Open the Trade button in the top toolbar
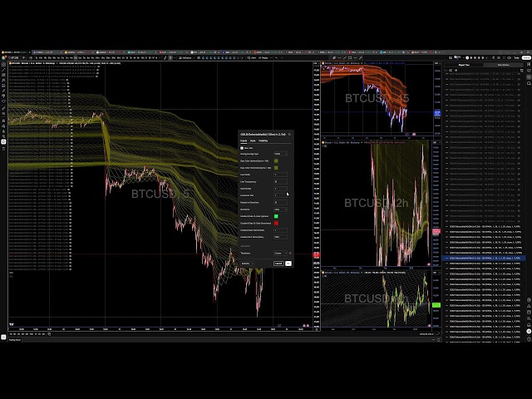This screenshot has height=399, width=532. [517, 58]
